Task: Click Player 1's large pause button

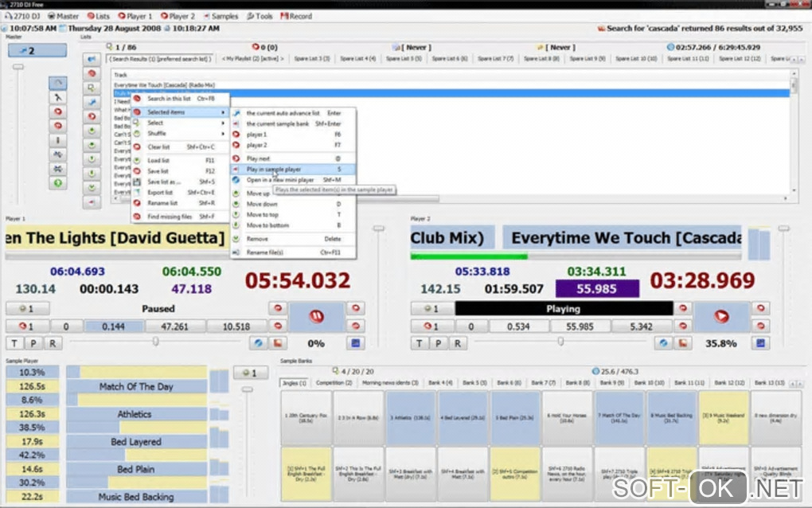Action: [x=317, y=316]
